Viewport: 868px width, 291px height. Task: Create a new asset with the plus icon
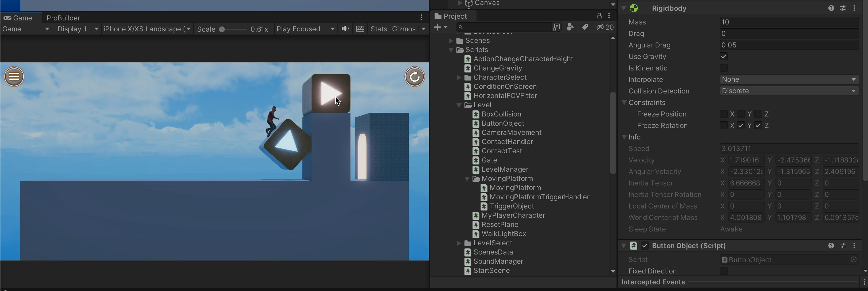point(438,27)
